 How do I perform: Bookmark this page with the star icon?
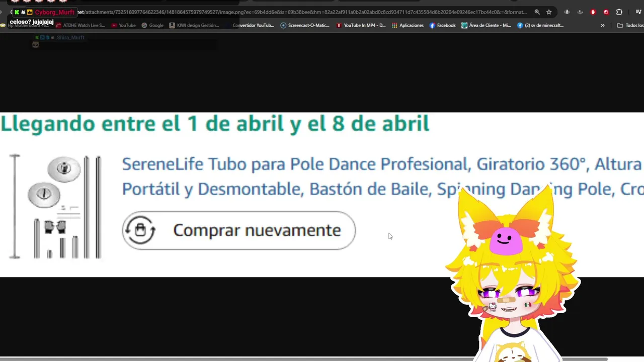(549, 12)
